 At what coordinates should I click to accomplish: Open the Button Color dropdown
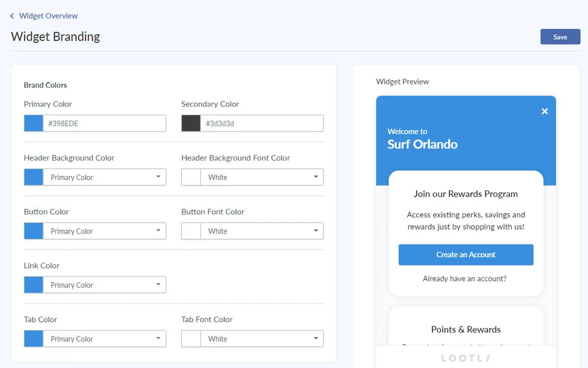pyautogui.click(x=104, y=231)
